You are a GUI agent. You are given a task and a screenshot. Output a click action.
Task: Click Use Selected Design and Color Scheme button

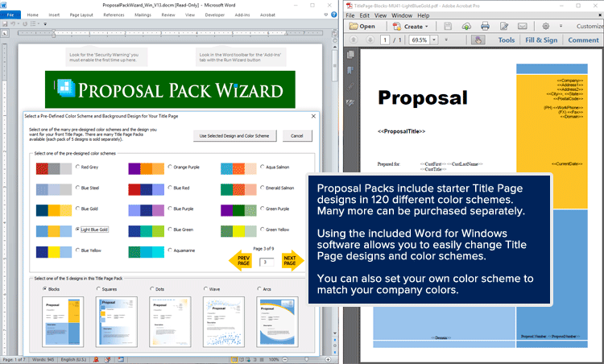(234, 135)
